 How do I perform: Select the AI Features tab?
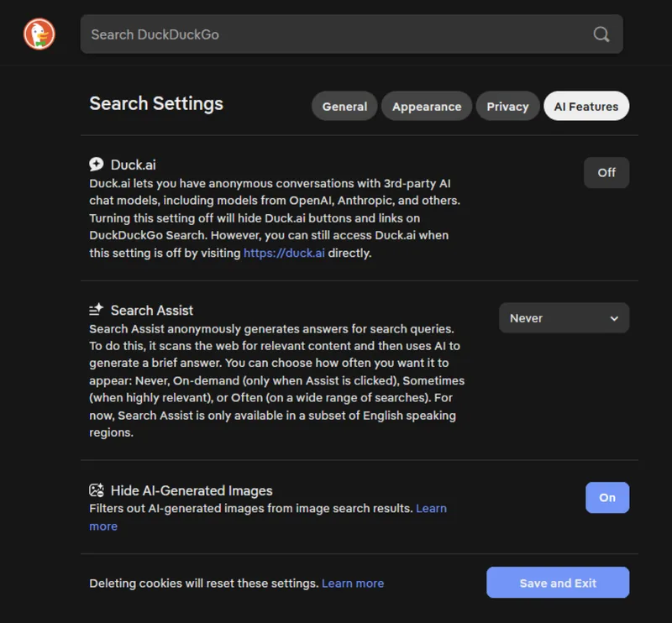click(x=586, y=106)
